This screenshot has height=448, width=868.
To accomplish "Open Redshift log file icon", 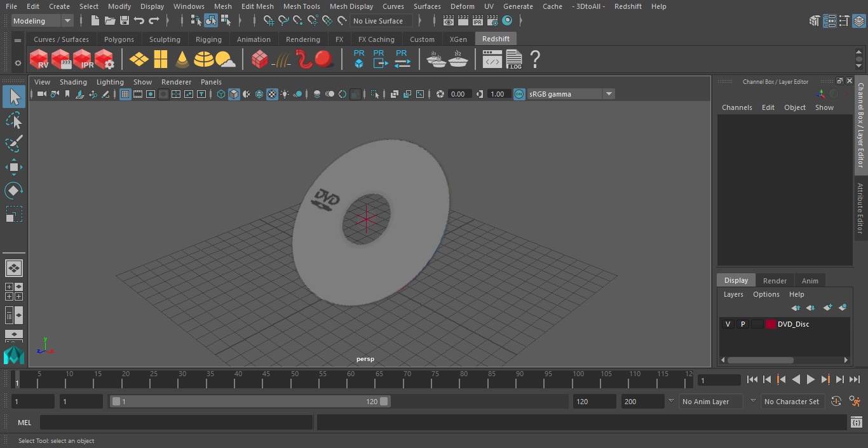I will (x=514, y=60).
